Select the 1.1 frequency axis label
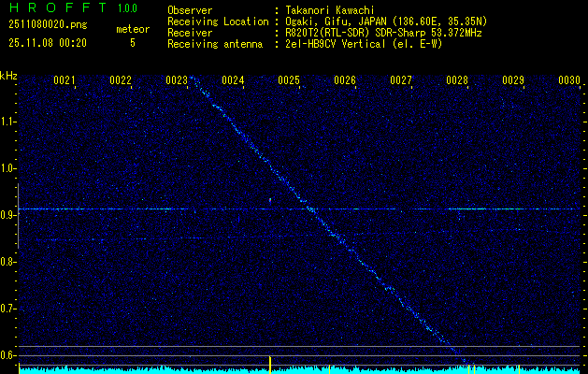Screen dimensions: 588x374 pos(8,122)
